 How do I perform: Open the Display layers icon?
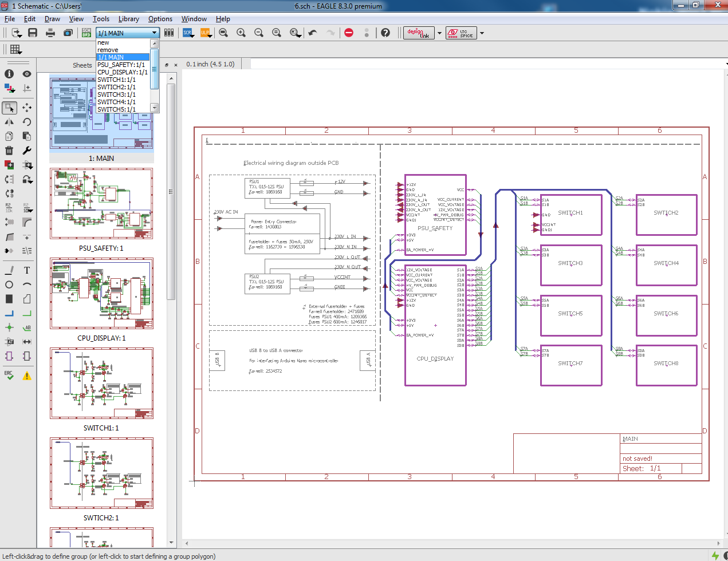pyautogui.click(x=9, y=88)
